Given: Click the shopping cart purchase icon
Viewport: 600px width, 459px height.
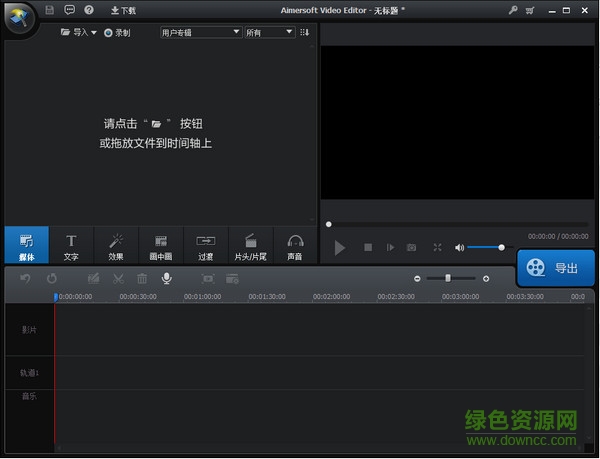Looking at the screenshot, I should (x=529, y=10).
